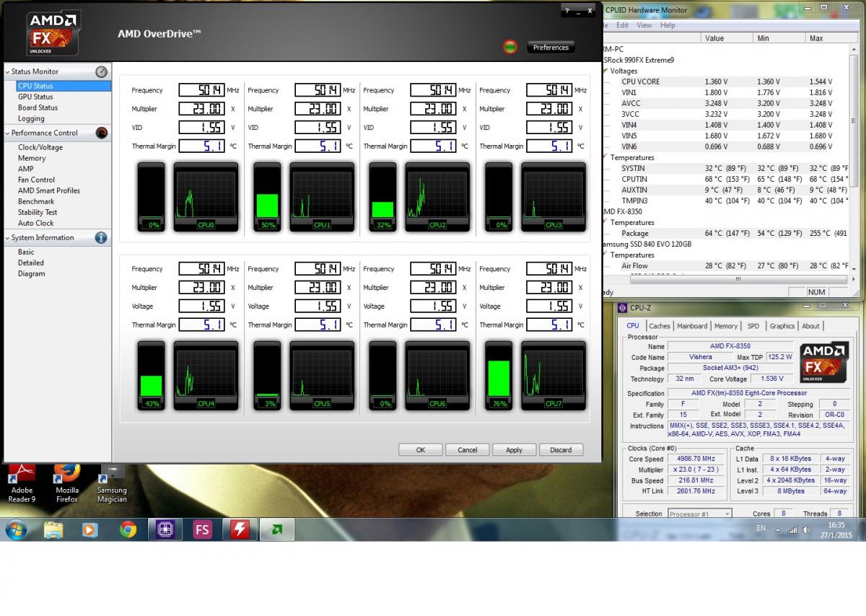
Task: Click Cancel in AMD OverDrive
Action: (467, 449)
